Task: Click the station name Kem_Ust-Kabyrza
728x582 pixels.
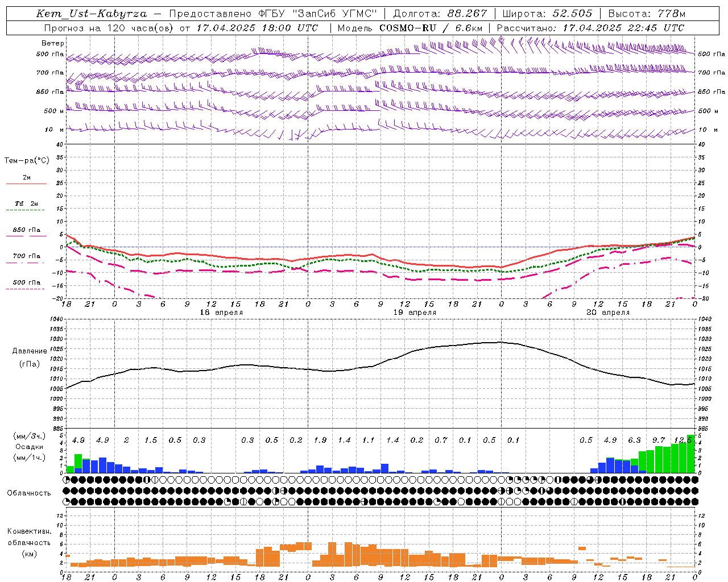Action: [92, 14]
